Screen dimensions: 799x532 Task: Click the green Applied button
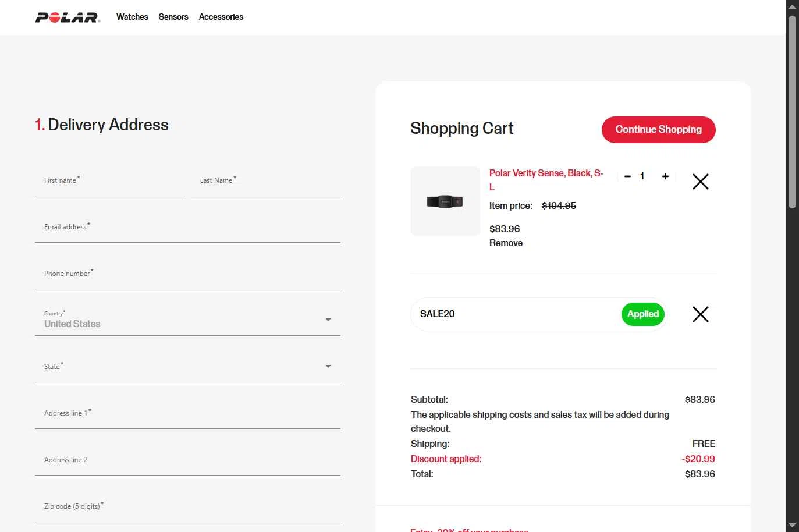pos(643,314)
